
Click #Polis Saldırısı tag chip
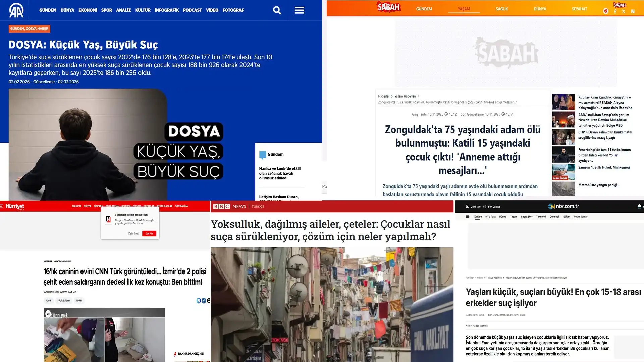[x=63, y=301]
